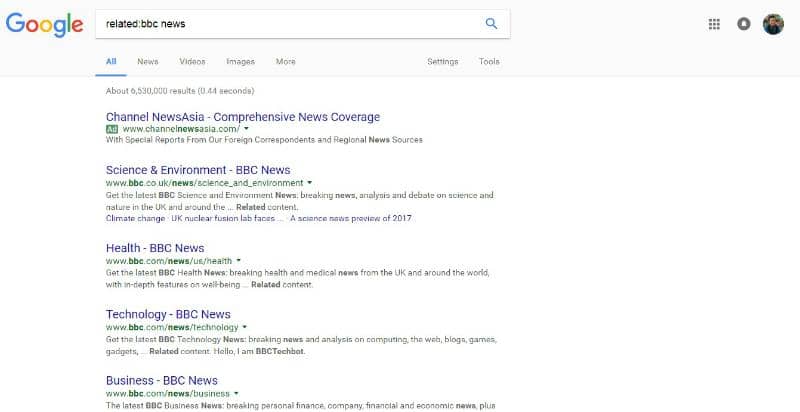Open the notifications bell icon
800x412 pixels.
coord(744,24)
